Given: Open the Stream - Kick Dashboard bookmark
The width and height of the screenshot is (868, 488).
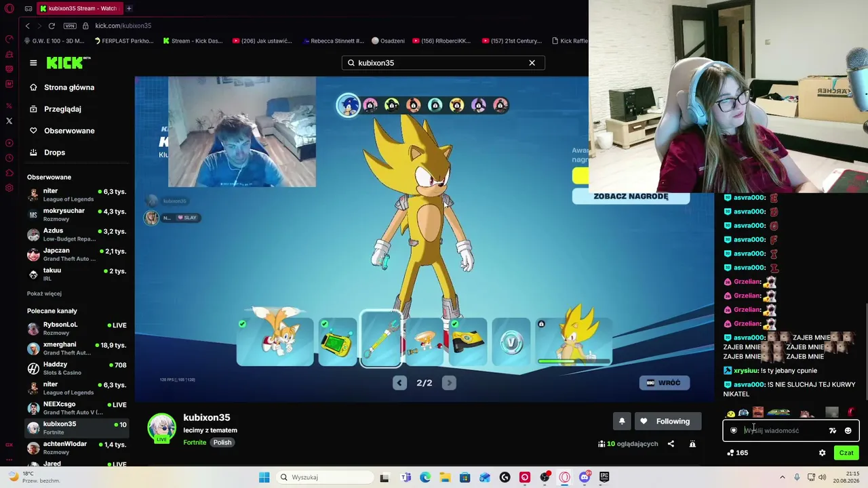Looking at the screenshot, I should 193,41.
